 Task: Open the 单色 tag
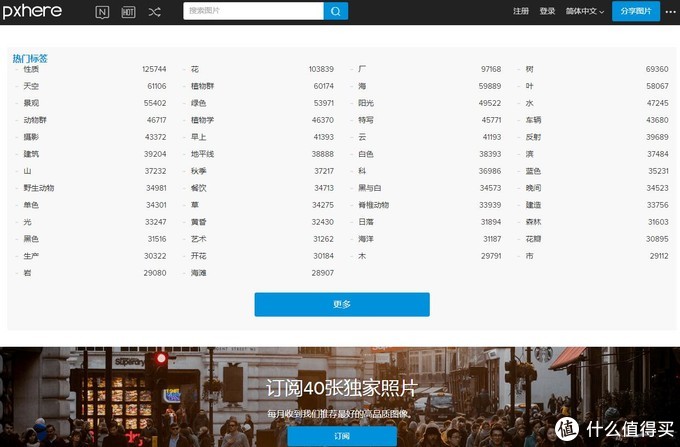coord(31,205)
